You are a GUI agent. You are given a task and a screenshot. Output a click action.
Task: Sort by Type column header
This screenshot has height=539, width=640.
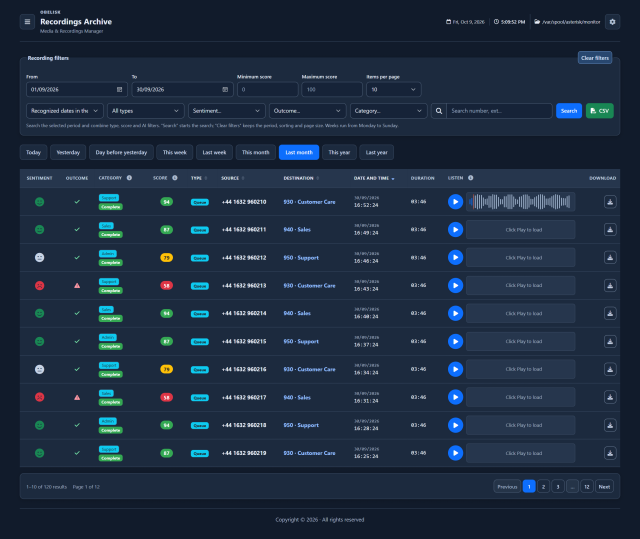[199, 178]
